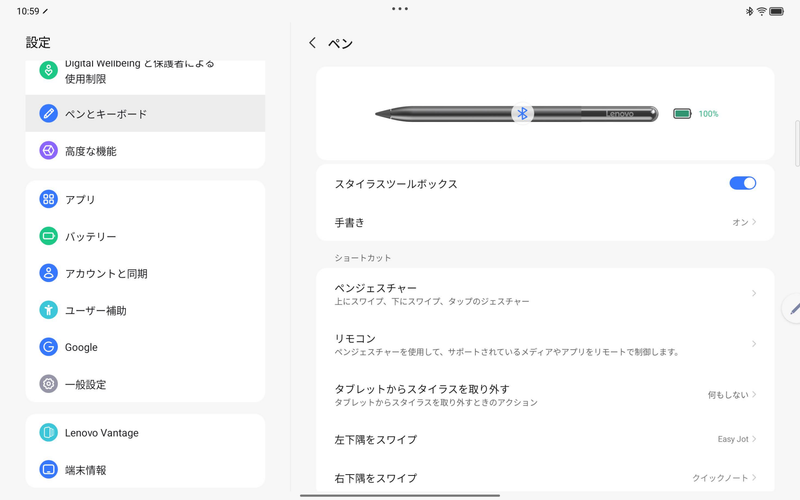Select ペンとキーボード in settings list
Screen dimensions: 800x500
click(145, 113)
